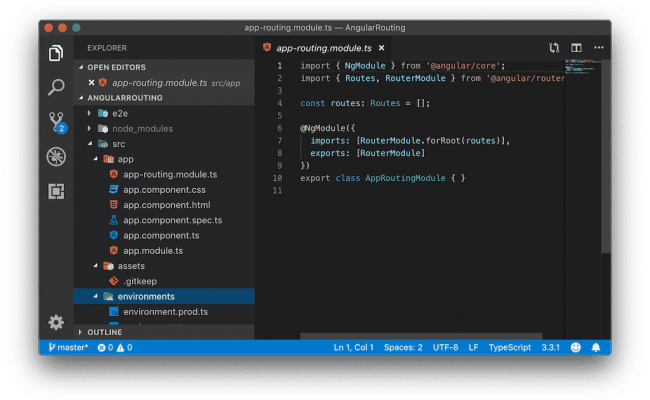The height and width of the screenshot is (400, 650).
Task: Open environment.prod.ts file
Action: (x=165, y=312)
